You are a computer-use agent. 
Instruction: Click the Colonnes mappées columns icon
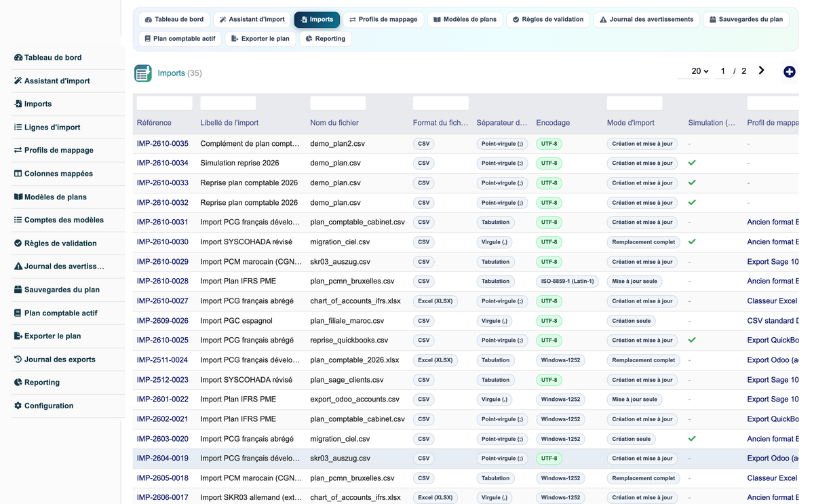point(18,174)
